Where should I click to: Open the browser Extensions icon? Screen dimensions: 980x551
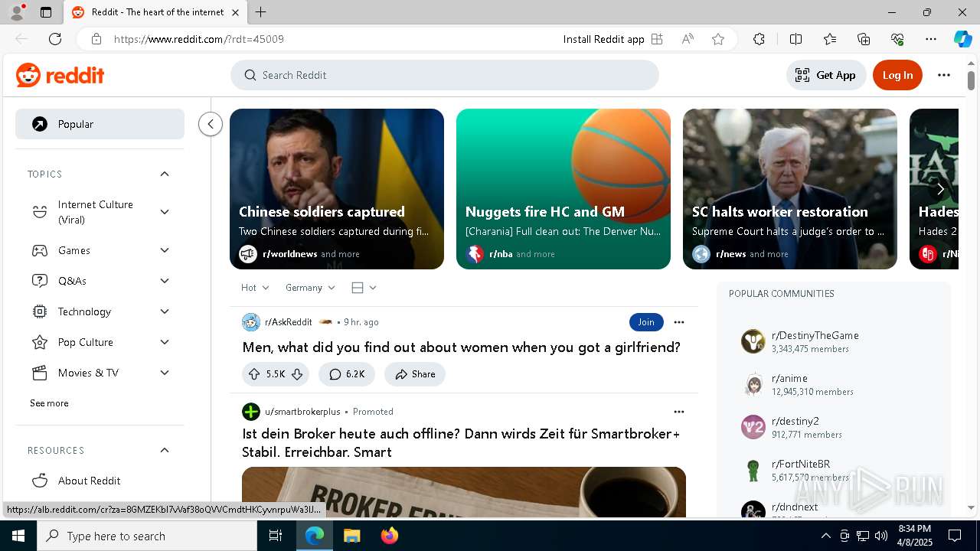coord(759,39)
